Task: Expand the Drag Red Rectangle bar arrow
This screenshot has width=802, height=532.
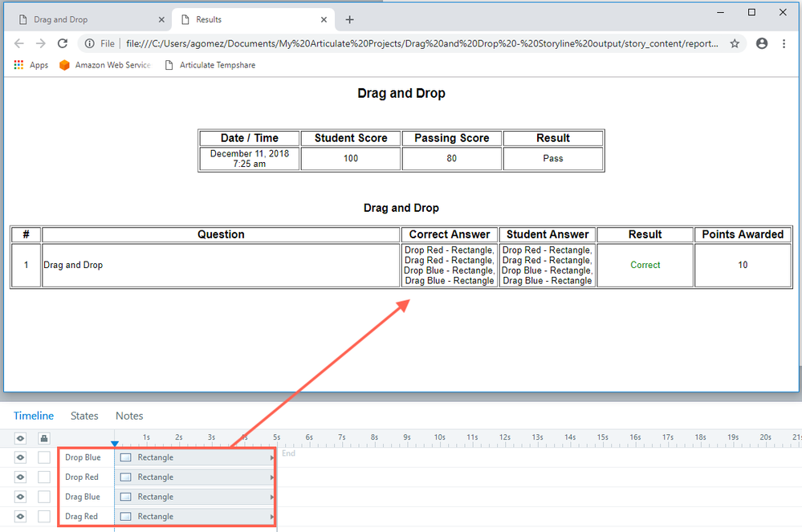Action: pos(272,517)
